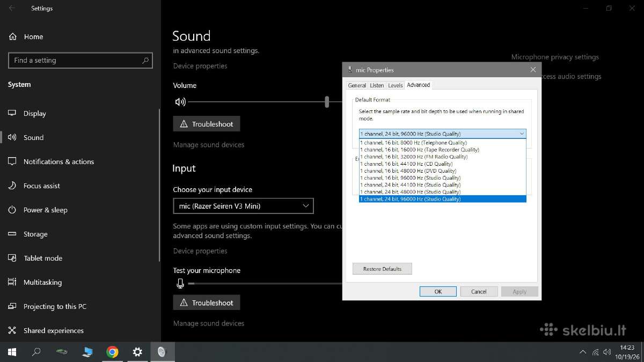Close the mic Properties dialog

click(x=533, y=70)
